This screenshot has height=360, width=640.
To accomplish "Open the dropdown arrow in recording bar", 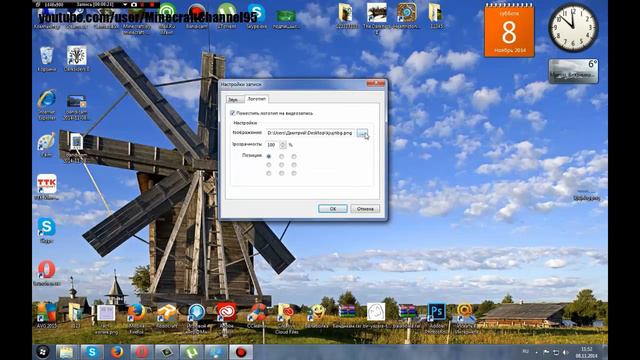I will pos(124,4).
